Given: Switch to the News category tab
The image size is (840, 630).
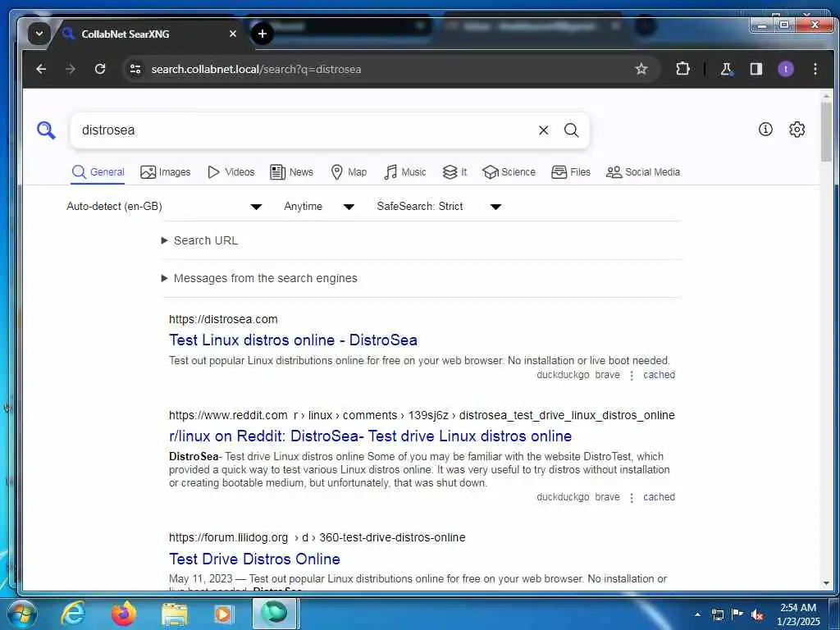Looking at the screenshot, I should pyautogui.click(x=291, y=172).
